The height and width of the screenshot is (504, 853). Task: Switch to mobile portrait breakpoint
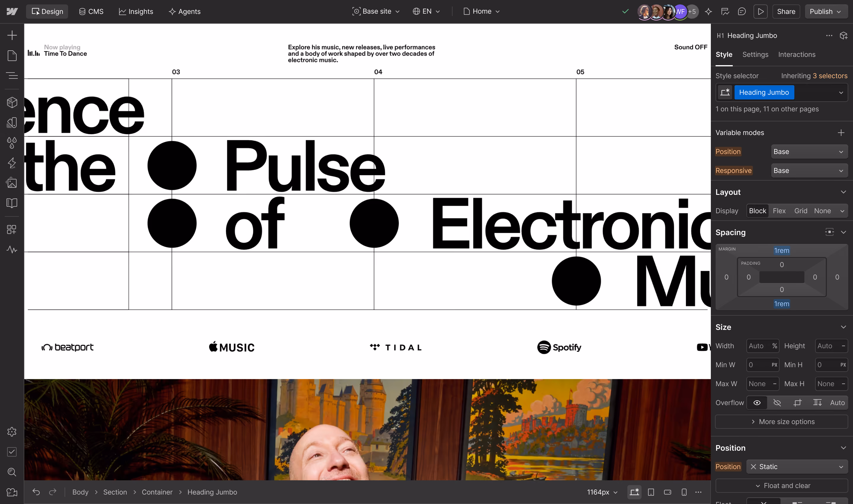684,492
